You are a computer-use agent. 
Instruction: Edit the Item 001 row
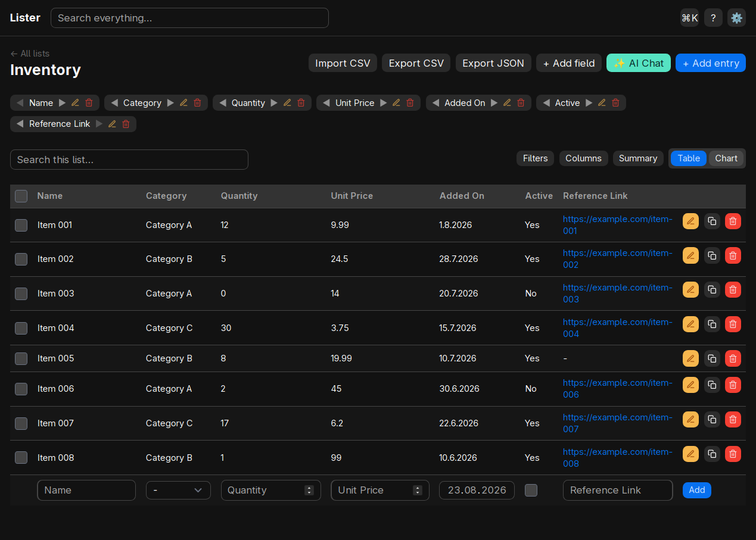(690, 221)
